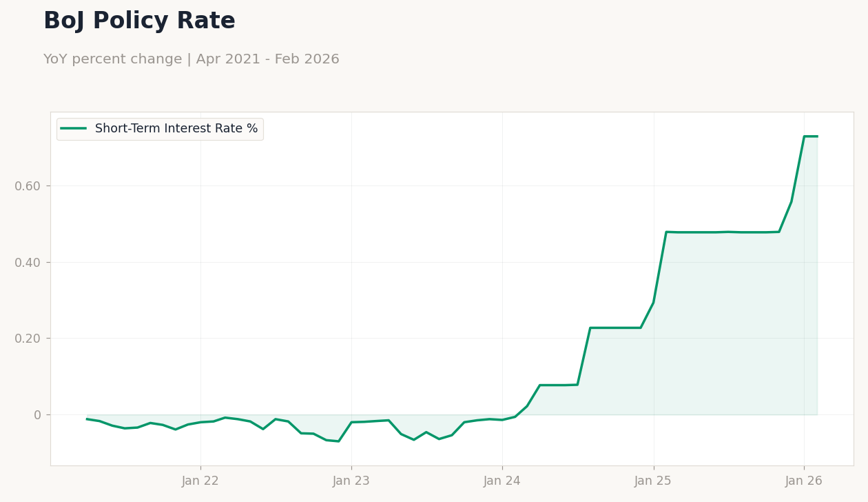Click the 'Jan 25' x-axis label
This screenshot has height=502, width=868.
click(x=653, y=481)
